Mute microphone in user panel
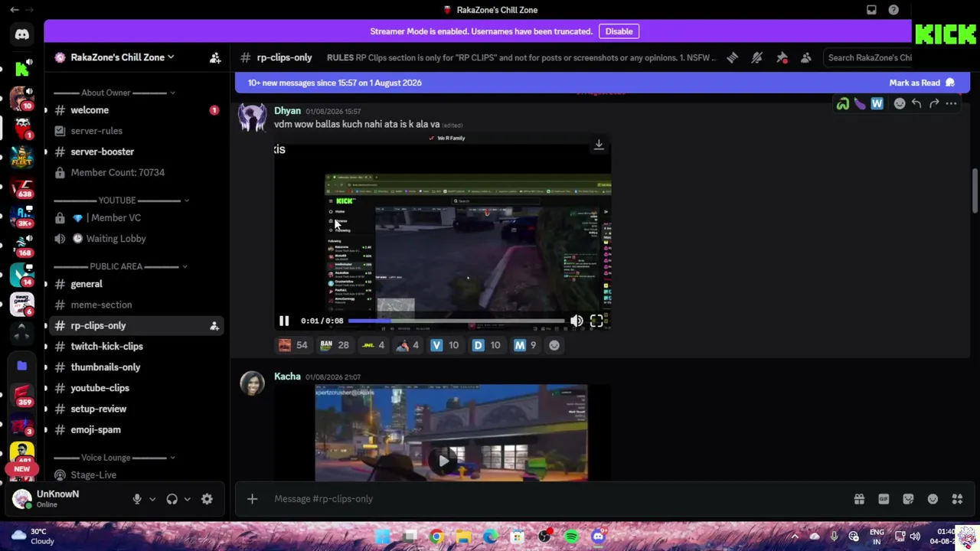Image resolution: width=980 pixels, height=551 pixels. (x=137, y=499)
